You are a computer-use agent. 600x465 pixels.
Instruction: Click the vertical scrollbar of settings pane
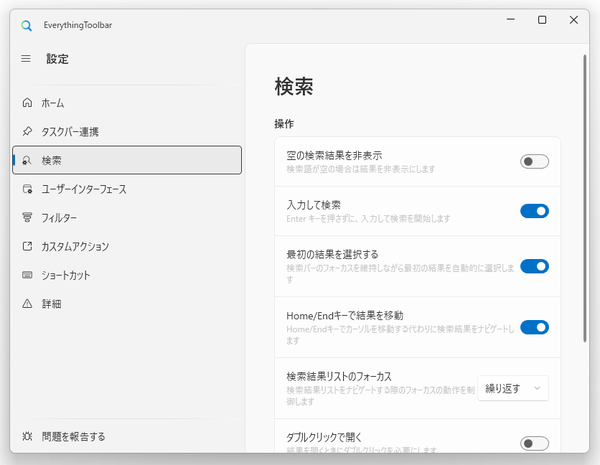[x=585, y=198]
